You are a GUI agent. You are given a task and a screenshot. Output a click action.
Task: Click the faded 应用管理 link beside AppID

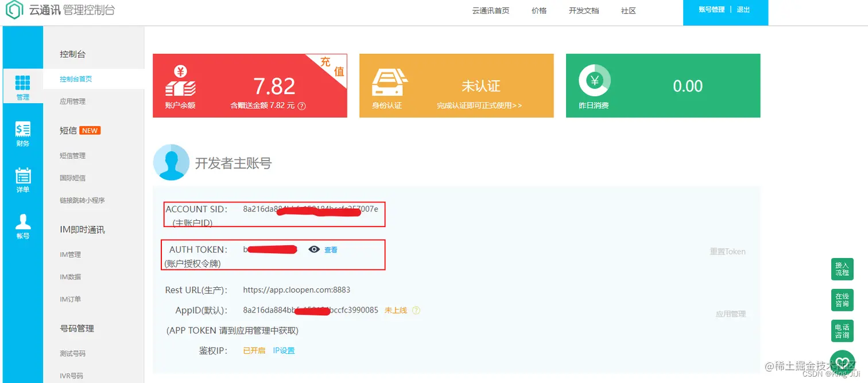coord(731,314)
